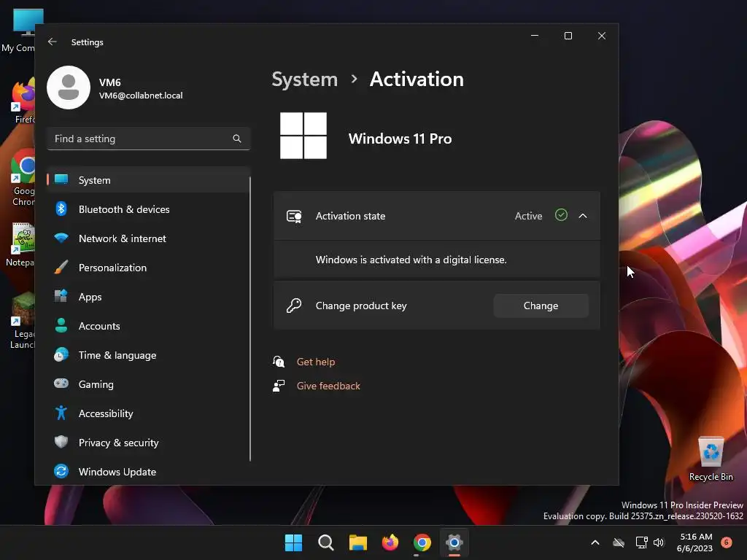The height and width of the screenshot is (560, 747).
Task: Click the search magnifier in Find a setting
Action: [x=237, y=139]
